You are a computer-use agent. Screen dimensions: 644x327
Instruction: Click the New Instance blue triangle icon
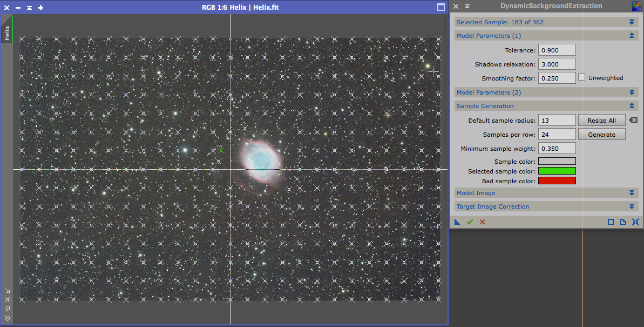(x=458, y=222)
